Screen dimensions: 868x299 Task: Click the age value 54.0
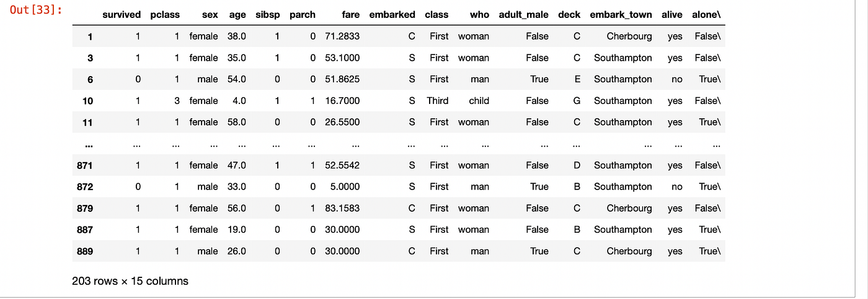[236, 79]
